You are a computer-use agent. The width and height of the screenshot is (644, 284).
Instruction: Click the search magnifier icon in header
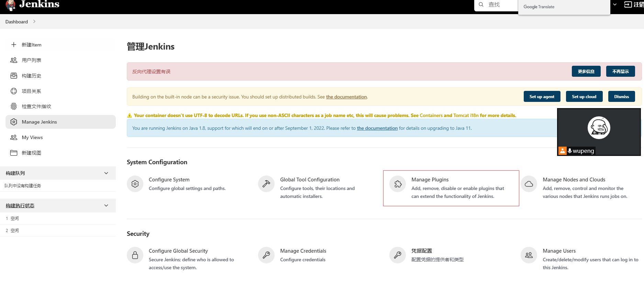(x=481, y=4)
